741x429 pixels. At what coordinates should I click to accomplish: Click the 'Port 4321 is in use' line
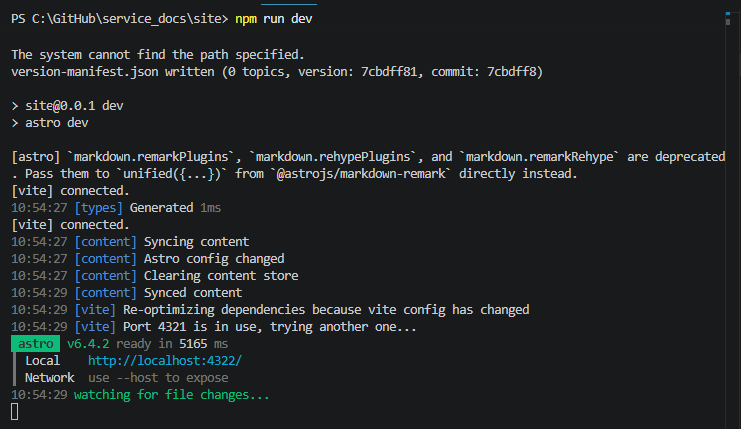click(214, 327)
